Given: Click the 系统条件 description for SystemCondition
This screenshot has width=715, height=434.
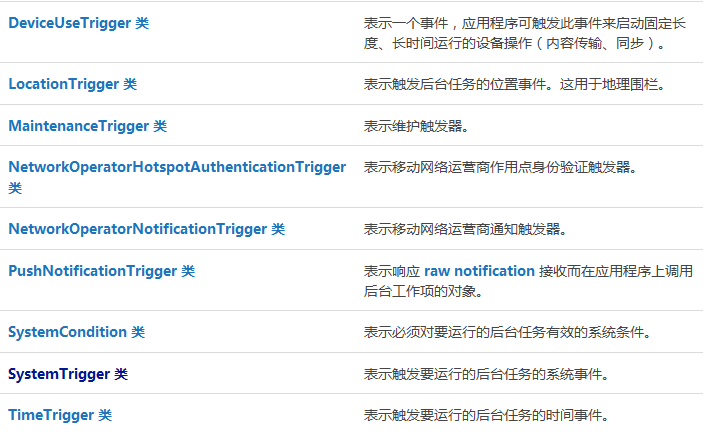Looking at the screenshot, I should coord(507,332).
